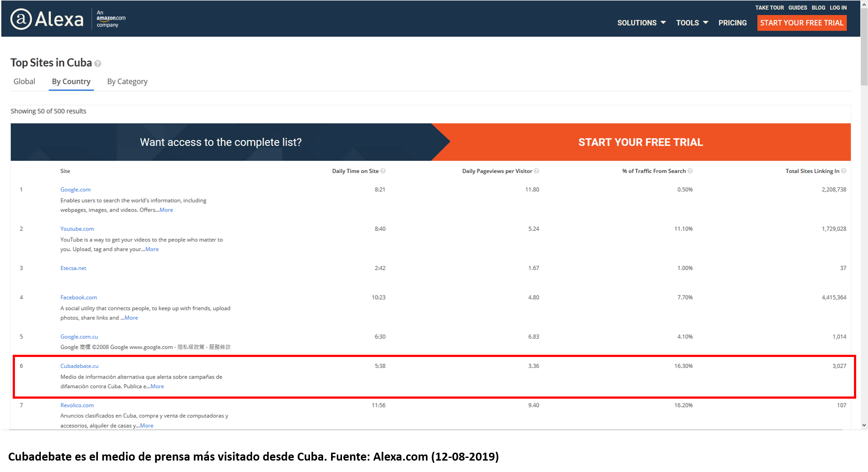Click help icon beside % of Traffic From Search
868x472 pixels.
(690, 171)
